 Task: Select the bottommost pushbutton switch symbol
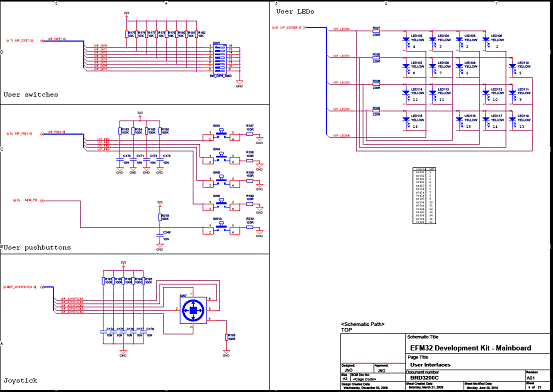[x=221, y=228]
